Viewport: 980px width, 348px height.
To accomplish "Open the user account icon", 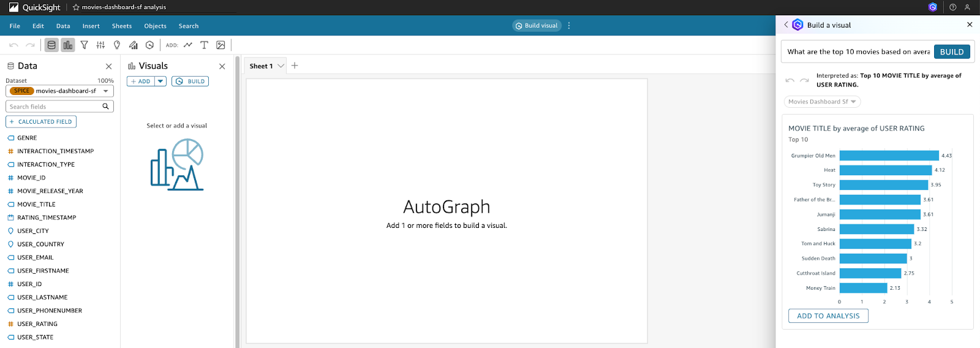I will (x=967, y=7).
